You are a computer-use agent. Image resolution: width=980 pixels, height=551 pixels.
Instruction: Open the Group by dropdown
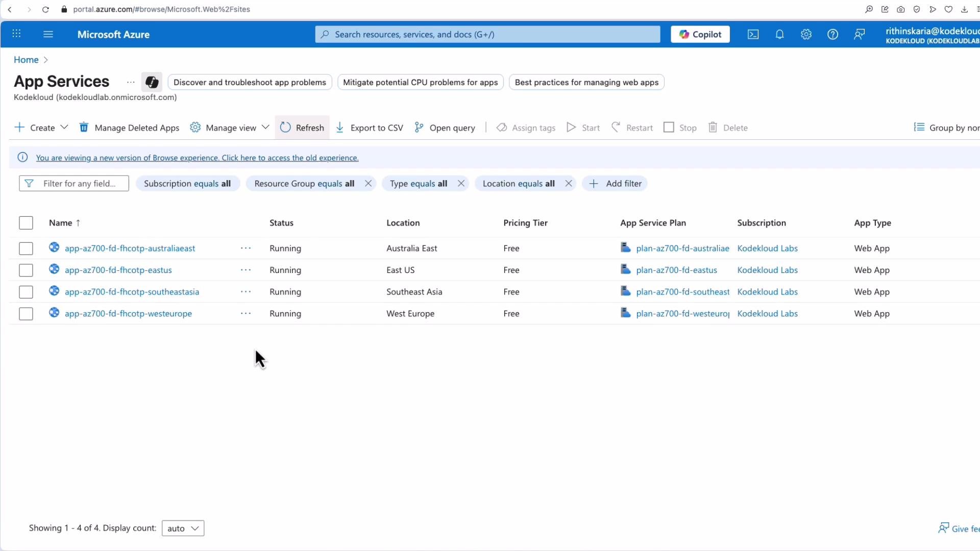pyautogui.click(x=946, y=128)
